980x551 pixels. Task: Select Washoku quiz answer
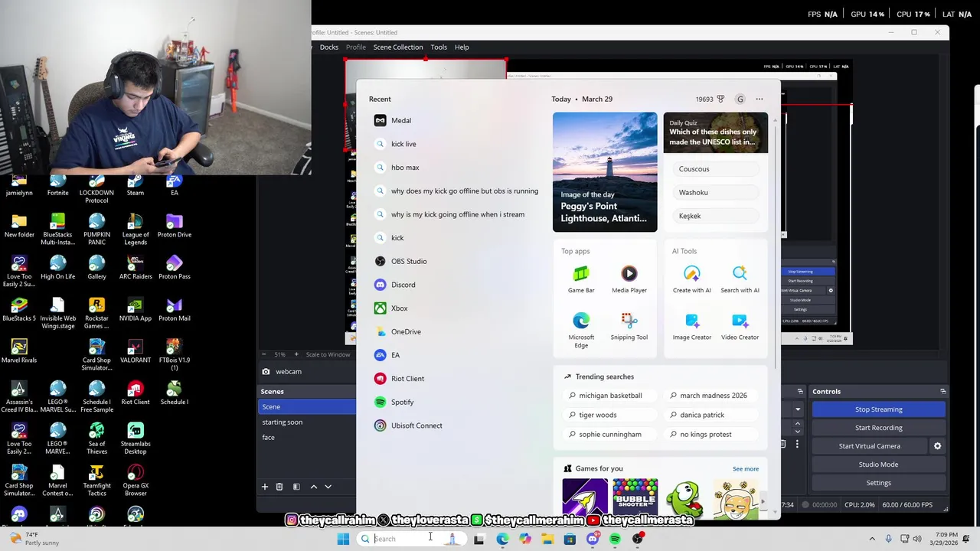pyautogui.click(x=715, y=193)
